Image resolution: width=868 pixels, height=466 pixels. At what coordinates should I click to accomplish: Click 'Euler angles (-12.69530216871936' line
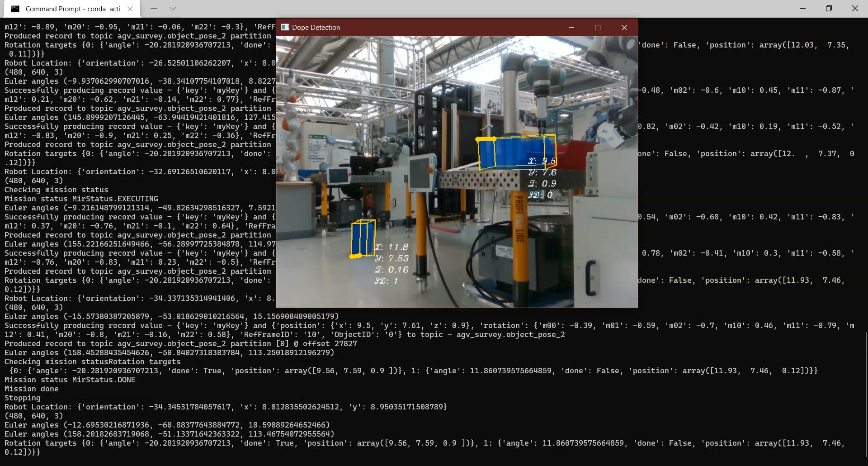click(167, 425)
